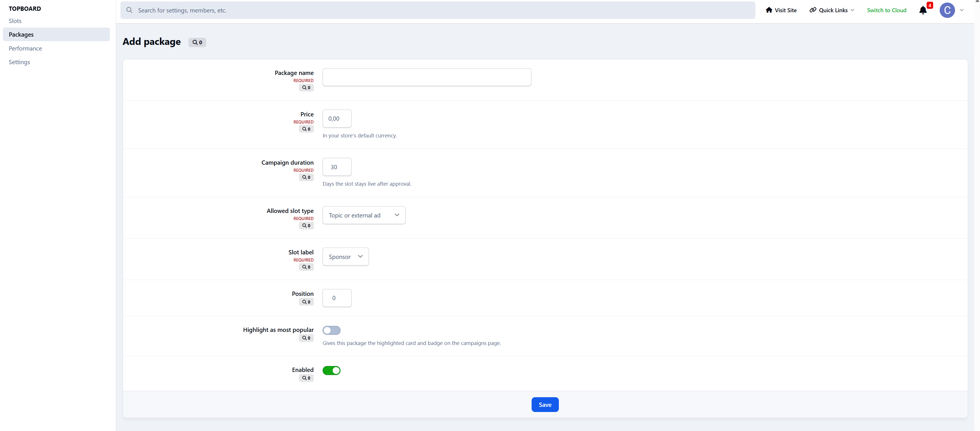Click the 'Gives this package the highlighted card' hint

(x=412, y=343)
